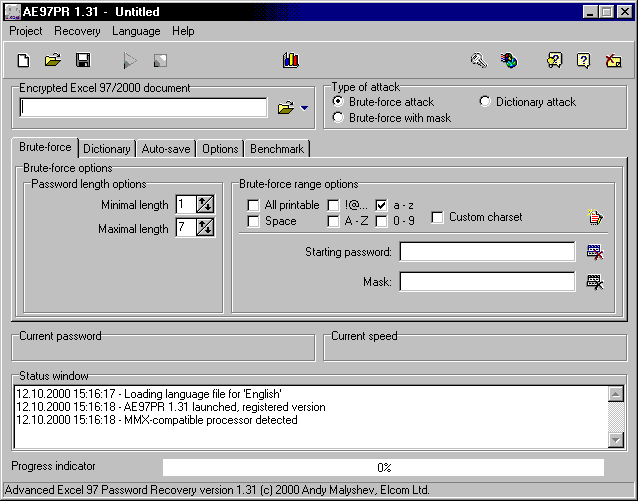
Task: Create a new project with the blank page icon
Action: pos(23,60)
